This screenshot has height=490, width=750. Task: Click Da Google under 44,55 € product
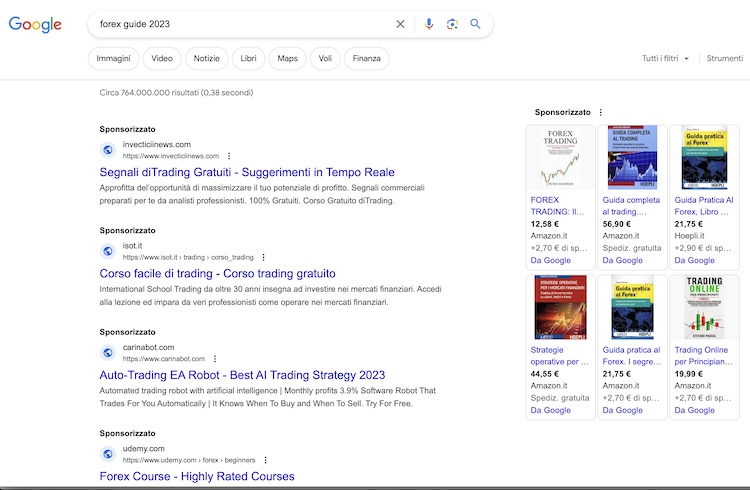pos(551,410)
